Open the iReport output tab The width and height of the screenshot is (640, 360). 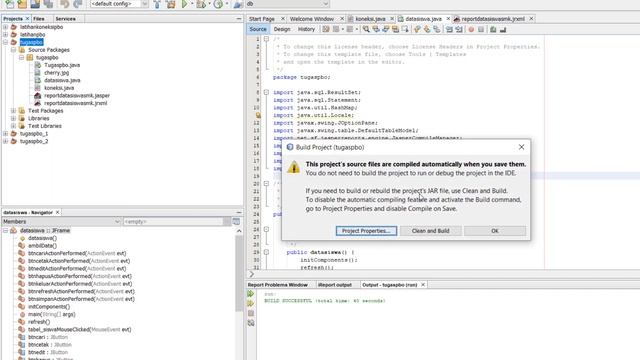tap(335, 285)
